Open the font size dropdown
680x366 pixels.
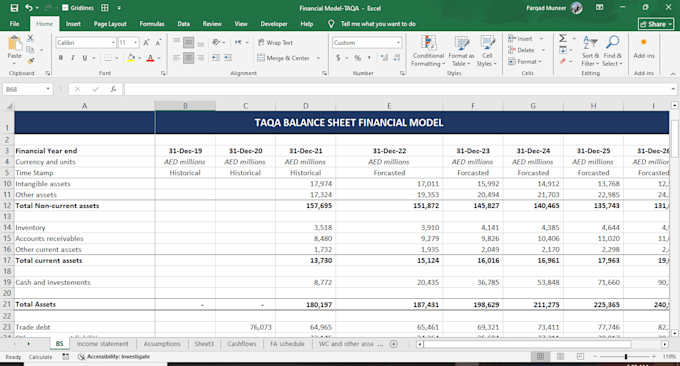point(136,42)
